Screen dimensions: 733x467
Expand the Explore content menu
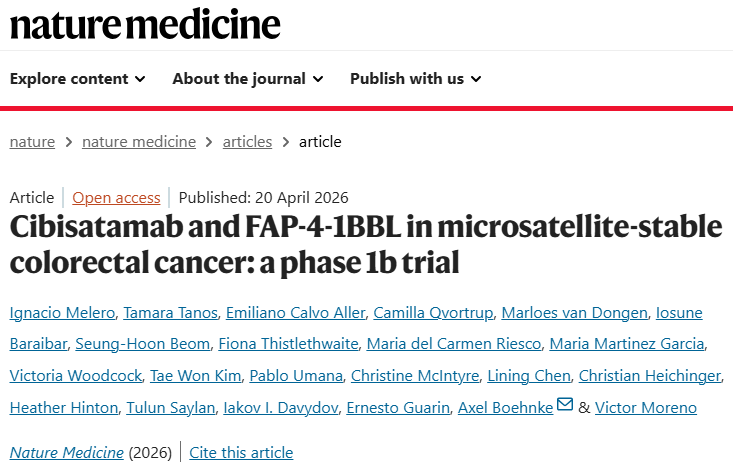(77, 79)
